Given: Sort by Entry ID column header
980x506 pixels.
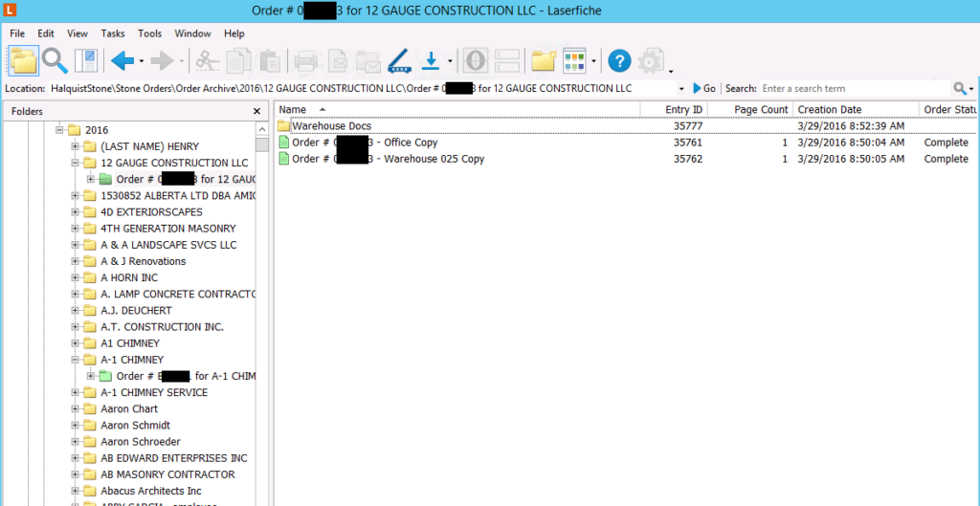Looking at the screenshot, I should point(675,109).
